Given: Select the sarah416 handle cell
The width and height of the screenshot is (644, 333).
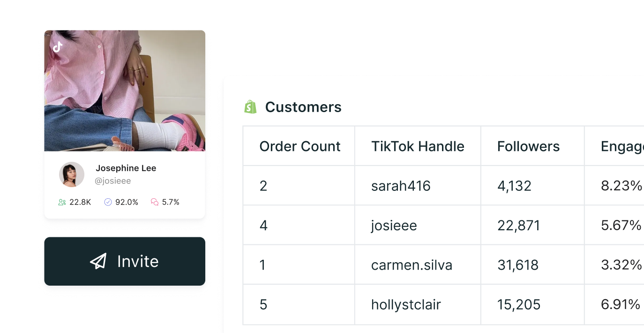Looking at the screenshot, I should tap(400, 186).
